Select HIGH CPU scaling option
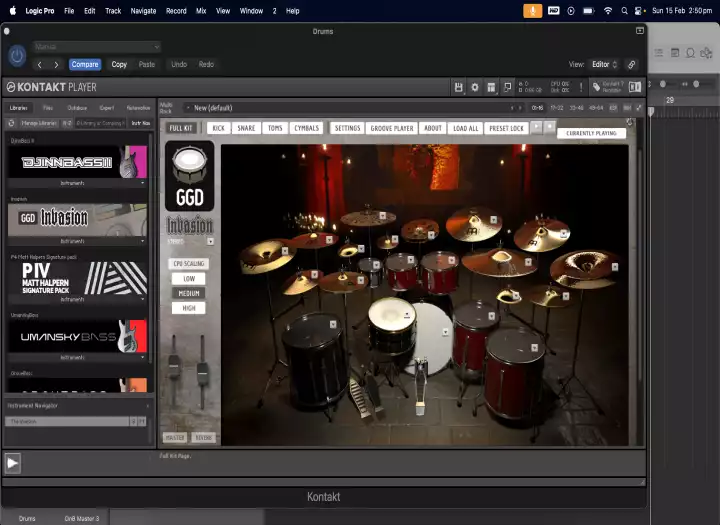720x525 pixels. (188, 308)
